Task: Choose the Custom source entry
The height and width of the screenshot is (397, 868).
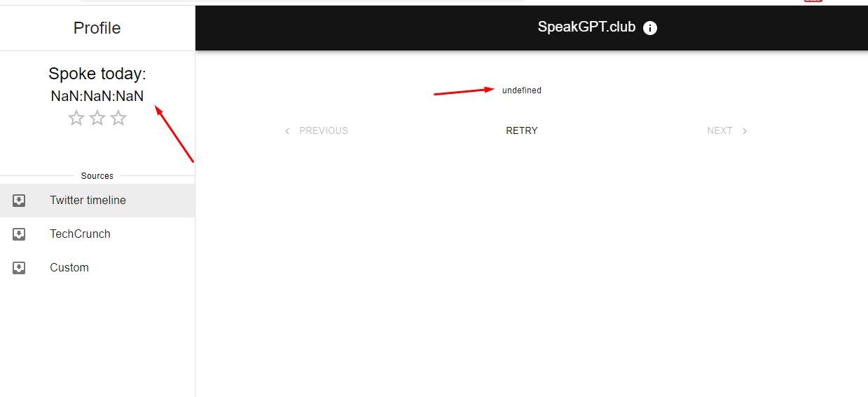Action: pos(97,268)
